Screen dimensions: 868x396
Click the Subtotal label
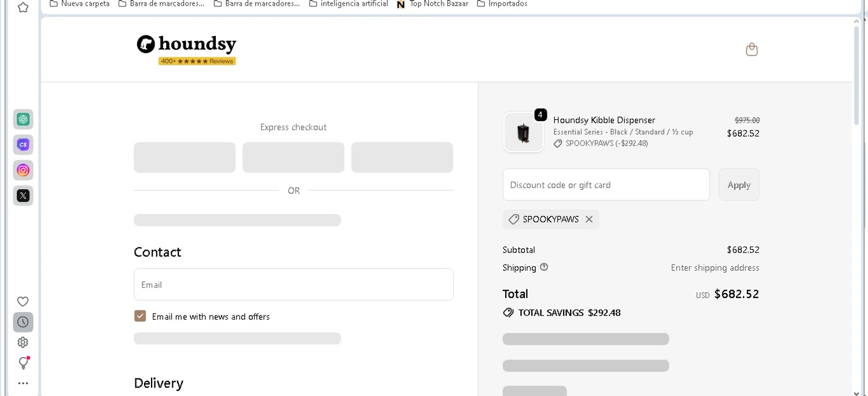[x=519, y=250]
